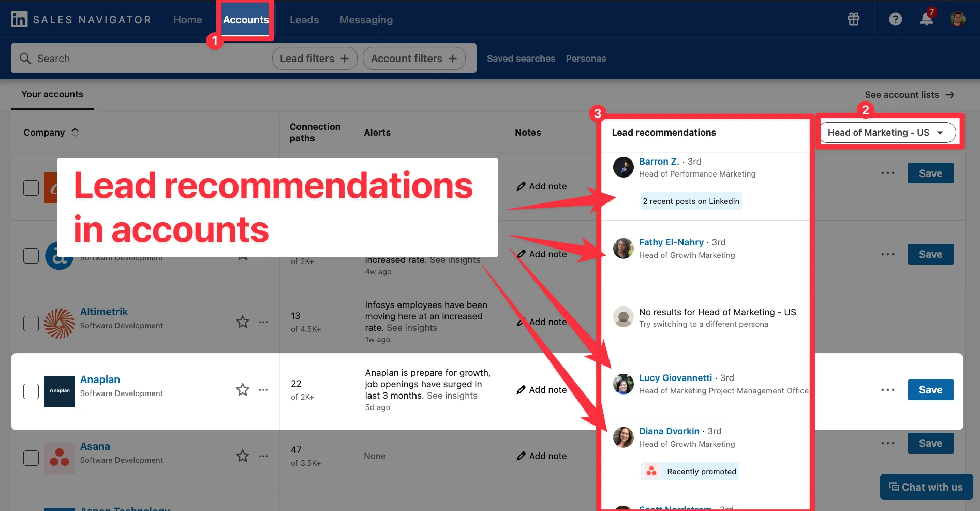The height and width of the screenshot is (511, 980).
Task: Click the Asana company logo
Action: (60, 458)
